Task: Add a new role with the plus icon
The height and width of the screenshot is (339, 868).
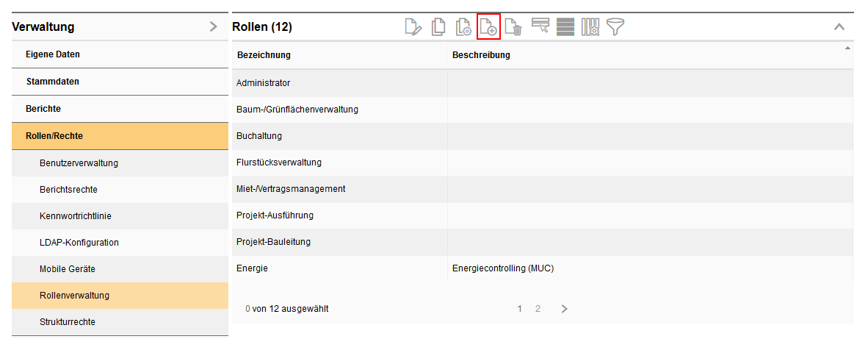Action: 488,27
